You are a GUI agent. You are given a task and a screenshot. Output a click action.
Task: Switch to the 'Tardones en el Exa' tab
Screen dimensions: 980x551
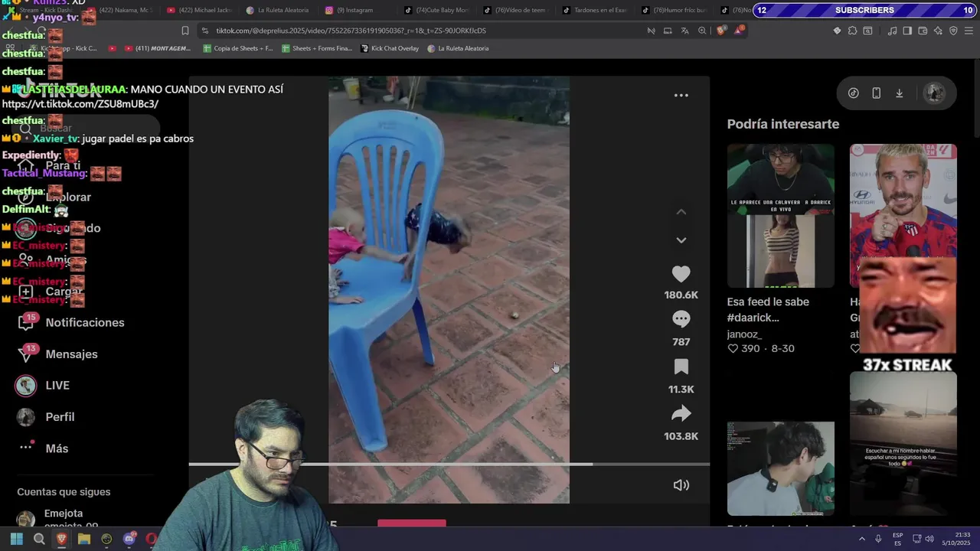click(594, 10)
